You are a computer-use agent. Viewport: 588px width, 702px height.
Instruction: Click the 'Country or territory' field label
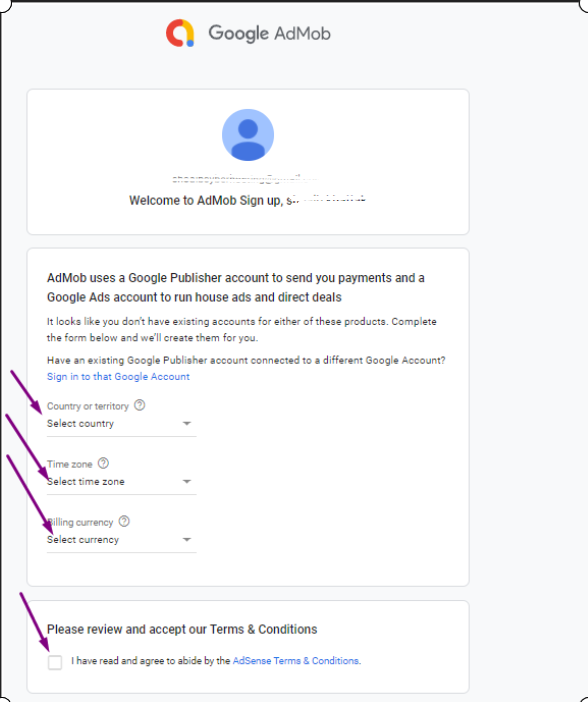pyautogui.click(x=88, y=406)
